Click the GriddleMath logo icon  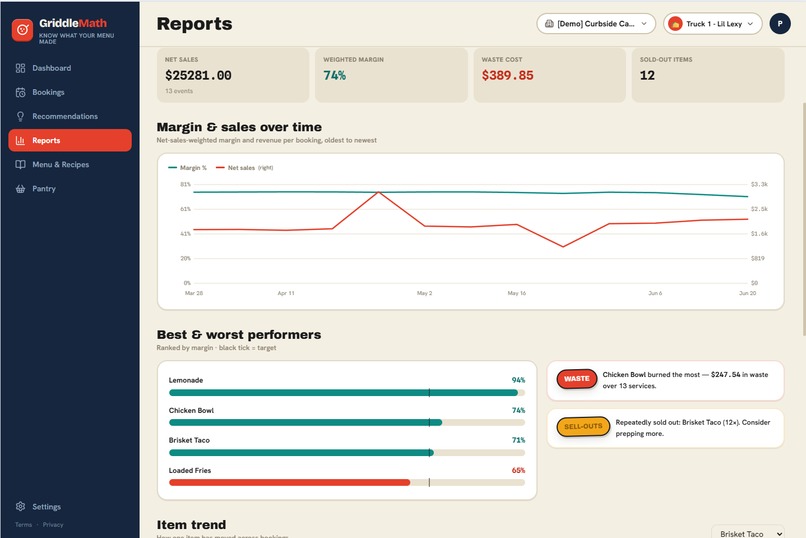(23, 30)
